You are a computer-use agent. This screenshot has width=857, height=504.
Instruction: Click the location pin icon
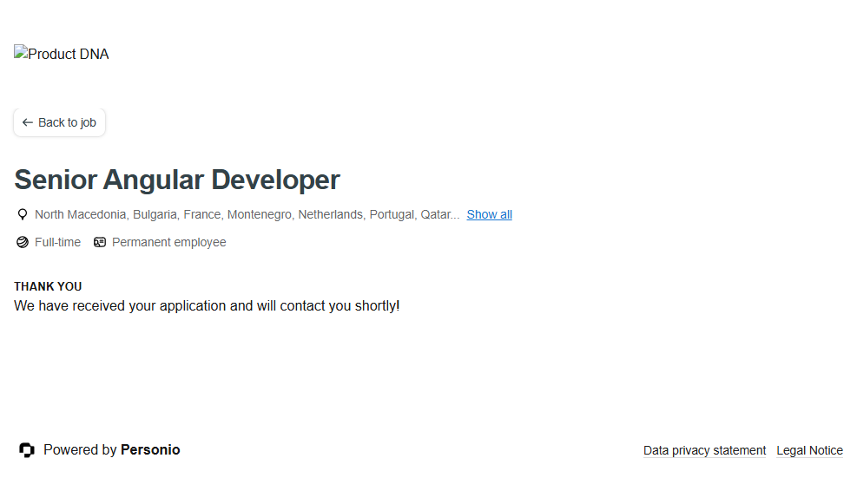pyautogui.click(x=23, y=214)
